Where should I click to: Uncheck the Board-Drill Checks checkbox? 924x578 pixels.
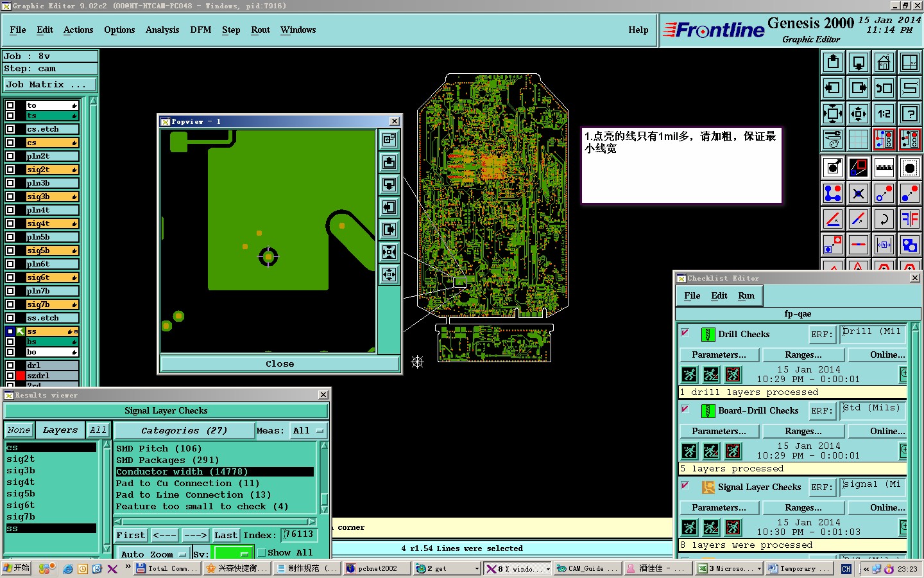point(685,409)
